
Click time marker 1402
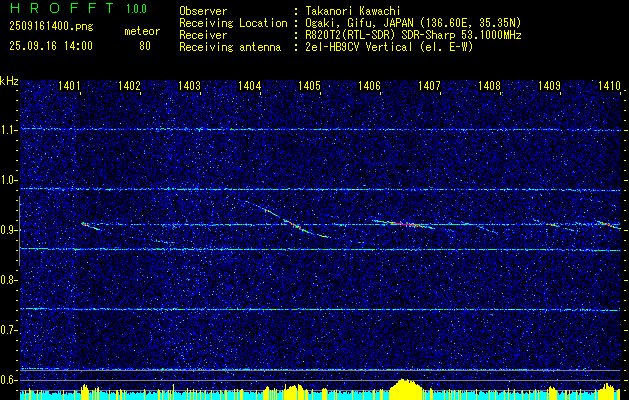pos(129,85)
